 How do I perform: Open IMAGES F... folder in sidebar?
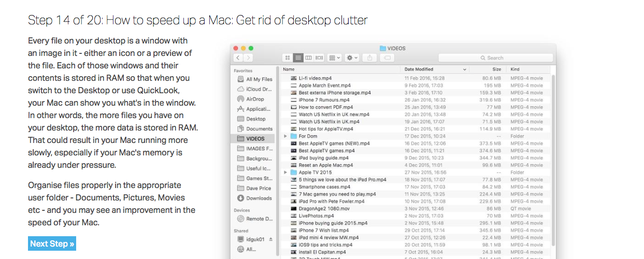coord(255,149)
